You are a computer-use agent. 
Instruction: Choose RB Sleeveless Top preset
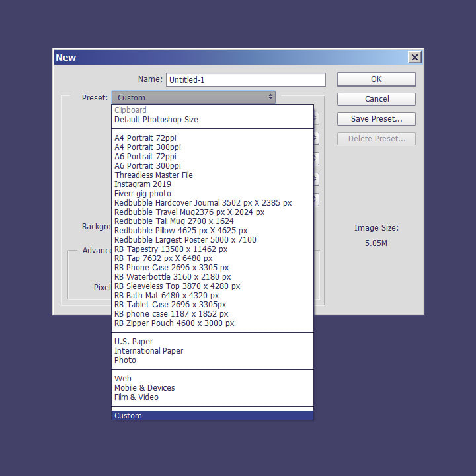pos(212,286)
